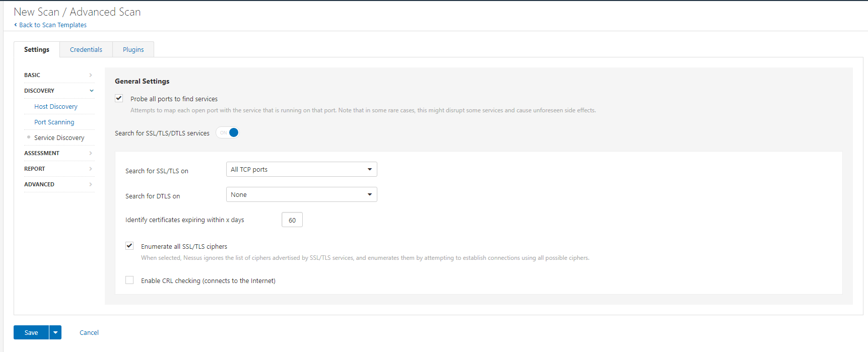Collapse the DISCOVERY settings section

point(59,91)
